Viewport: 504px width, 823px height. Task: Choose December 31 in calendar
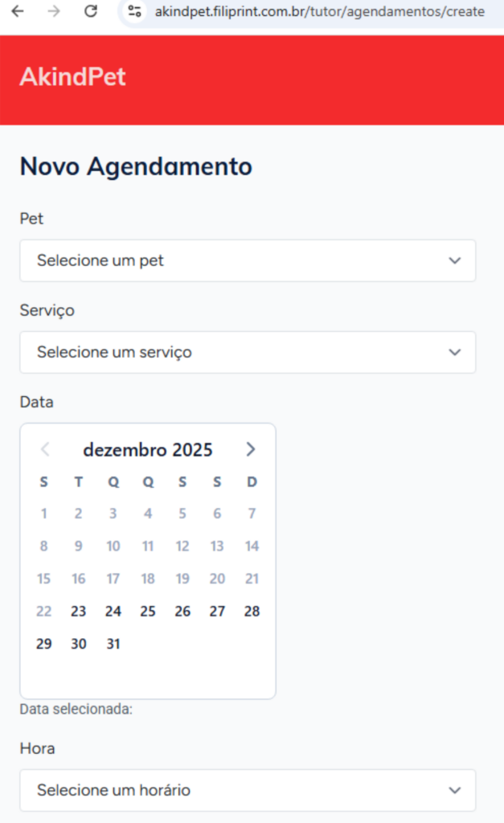[113, 644]
